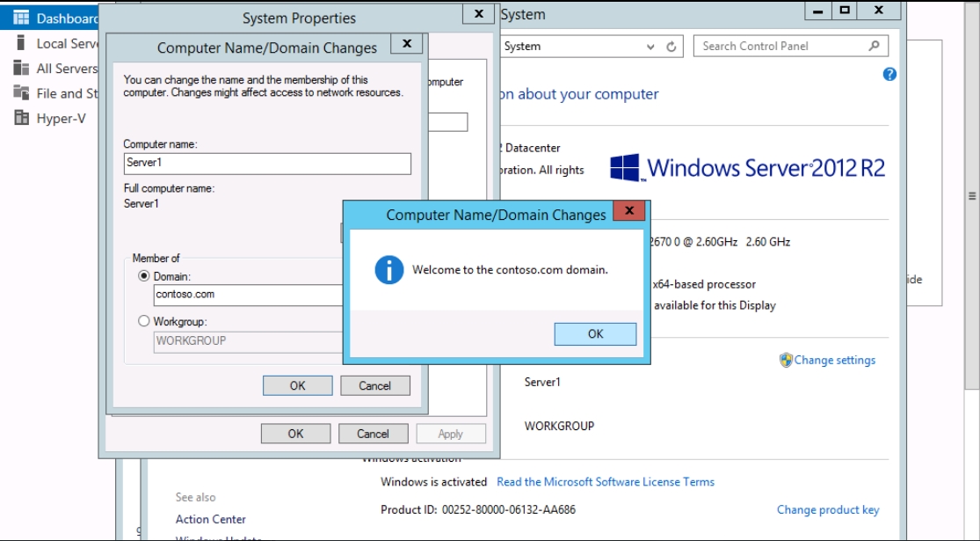980x541 pixels.
Task: Open All Servers via its sidebar icon
Action: point(21,68)
